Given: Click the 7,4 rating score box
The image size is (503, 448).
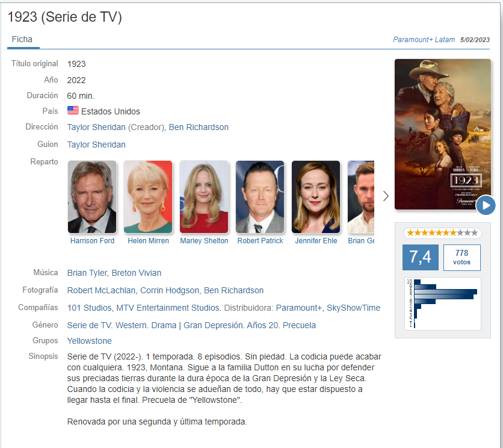Looking at the screenshot, I should [x=420, y=257].
